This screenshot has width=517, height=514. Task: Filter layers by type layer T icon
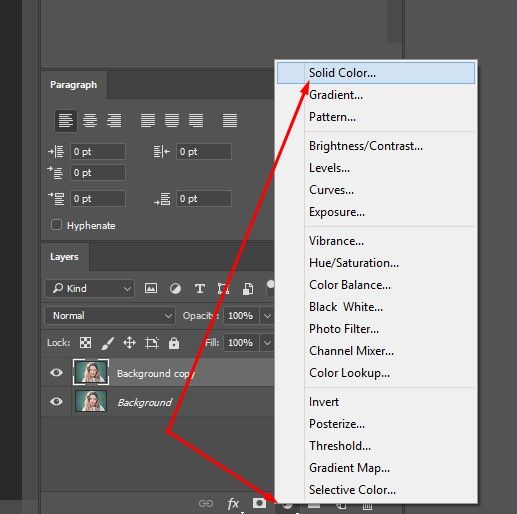point(199,288)
